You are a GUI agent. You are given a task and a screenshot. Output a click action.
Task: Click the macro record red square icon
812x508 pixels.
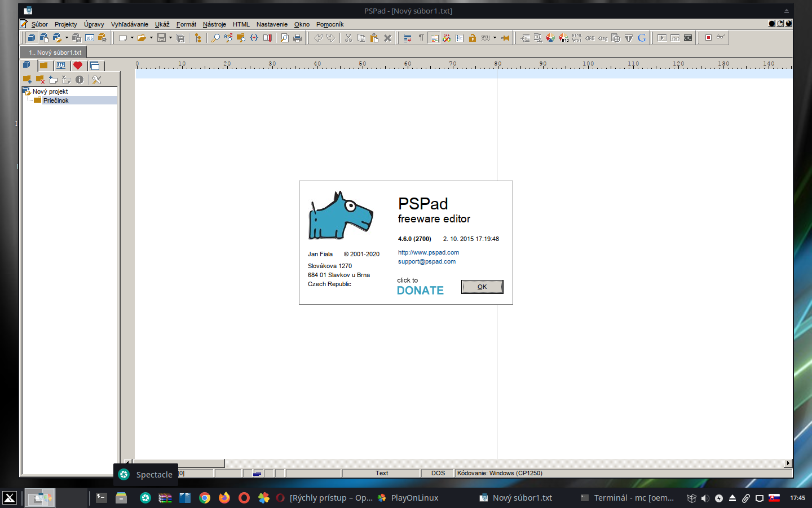point(708,38)
